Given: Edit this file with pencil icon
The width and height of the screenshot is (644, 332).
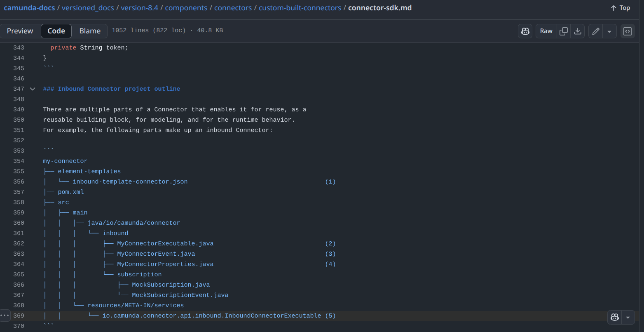Looking at the screenshot, I should (595, 31).
